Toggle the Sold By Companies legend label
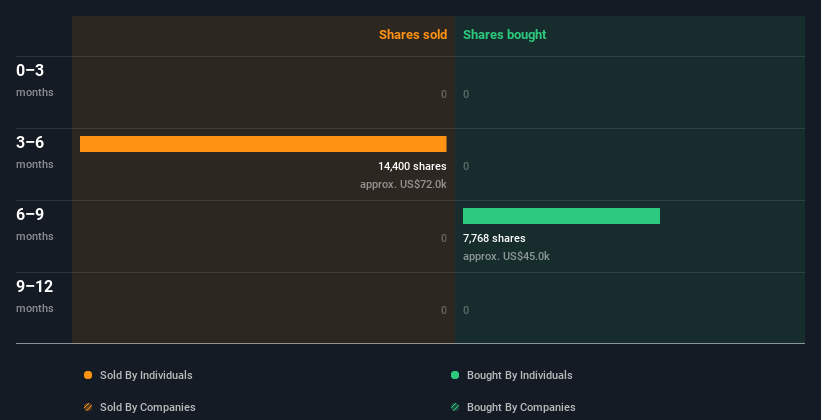Image resolution: width=821 pixels, height=420 pixels. [x=148, y=407]
